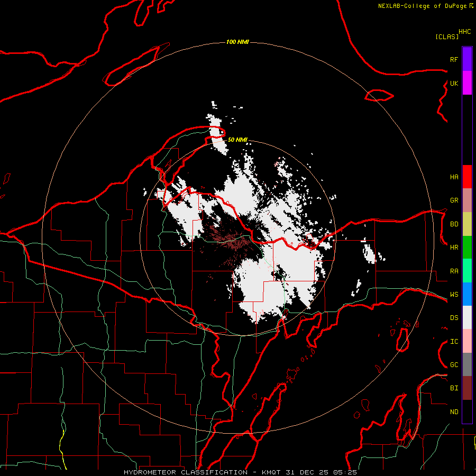Click the DS white legend swatch
The image size is (476, 476).
pyautogui.click(x=467, y=317)
